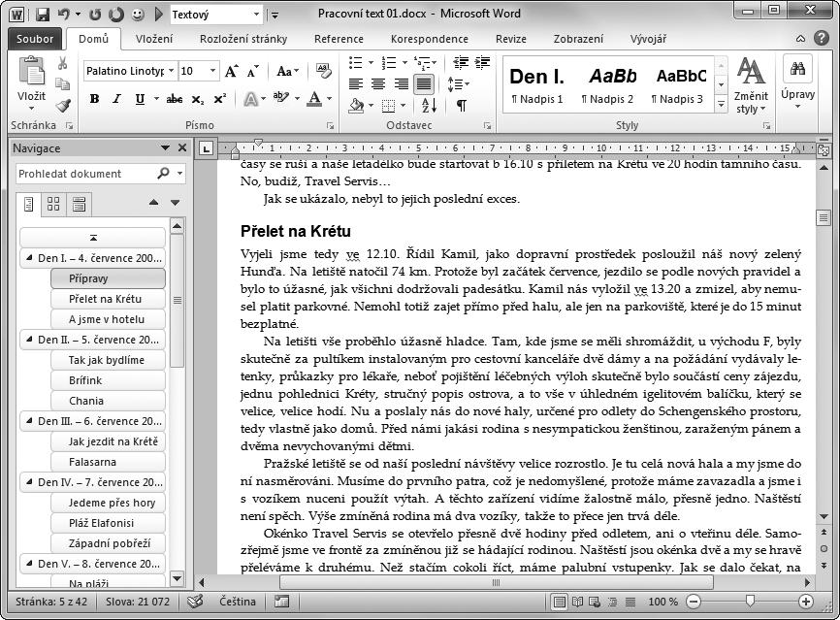Switch to Rozložení stránky tab
This screenshot has width=840, height=620.
[243, 39]
